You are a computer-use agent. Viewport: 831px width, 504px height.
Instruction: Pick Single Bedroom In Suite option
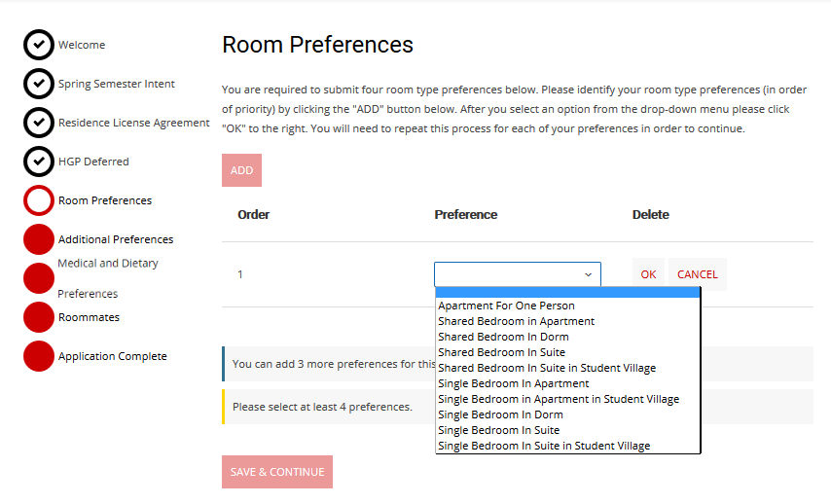click(x=498, y=430)
